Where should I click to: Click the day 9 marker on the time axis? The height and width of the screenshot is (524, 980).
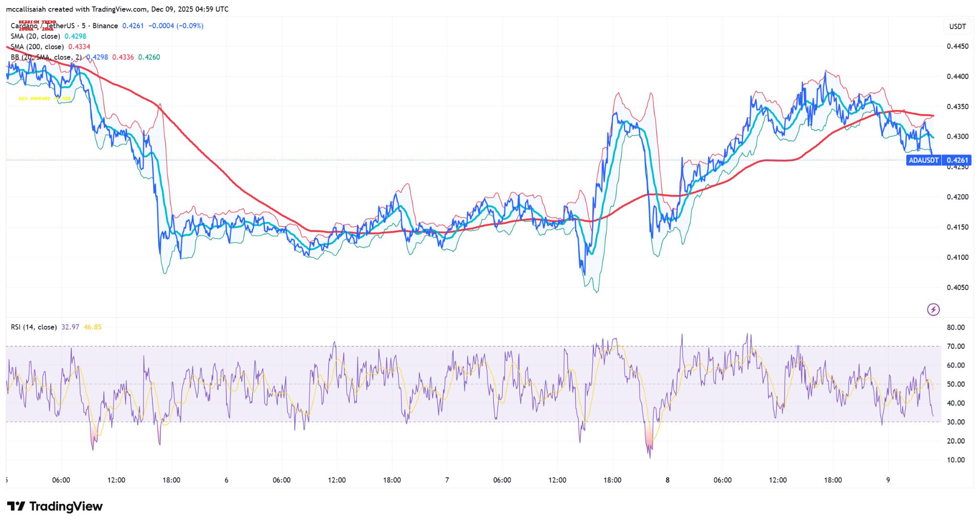click(888, 480)
